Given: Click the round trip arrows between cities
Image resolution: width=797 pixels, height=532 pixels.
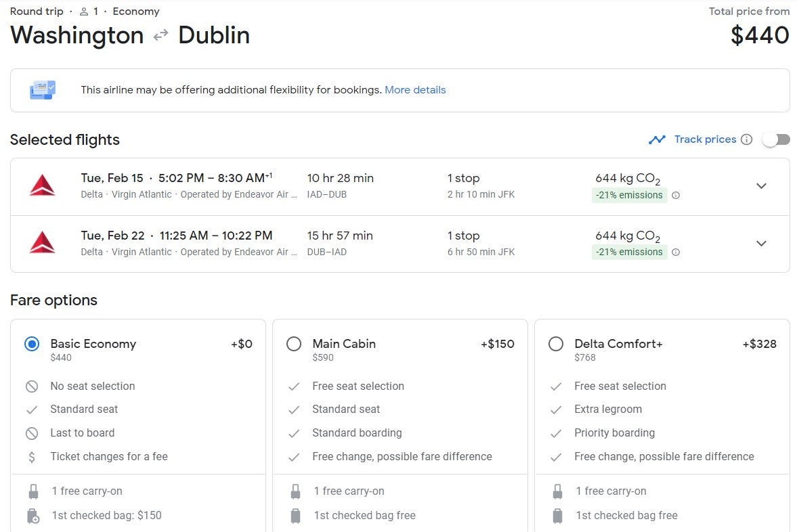Looking at the screenshot, I should point(160,35).
